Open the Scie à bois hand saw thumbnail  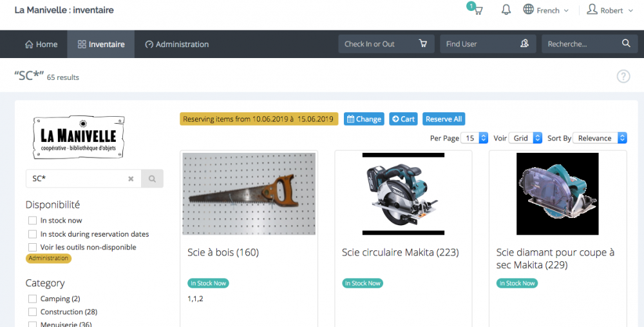[x=249, y=193]
